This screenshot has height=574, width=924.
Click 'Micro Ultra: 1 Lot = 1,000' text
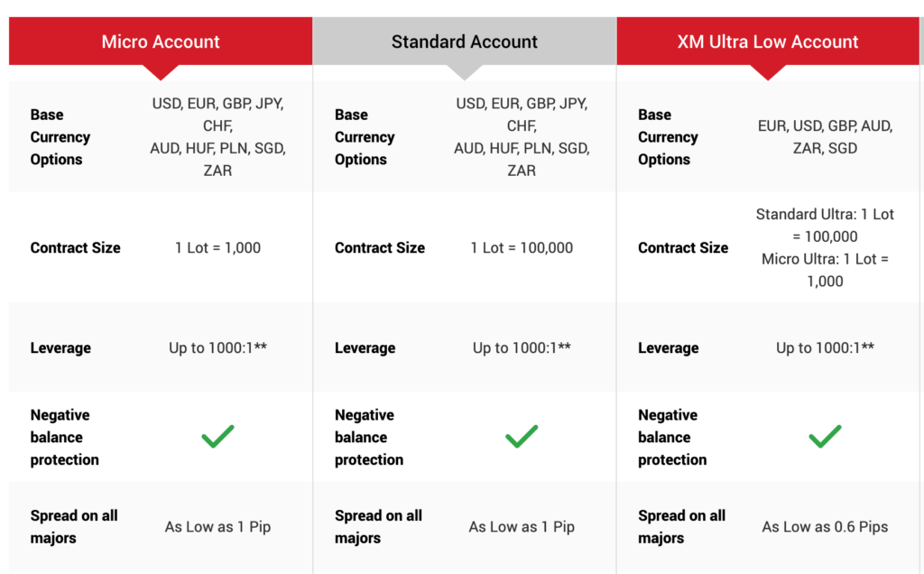tap(825, 270)
